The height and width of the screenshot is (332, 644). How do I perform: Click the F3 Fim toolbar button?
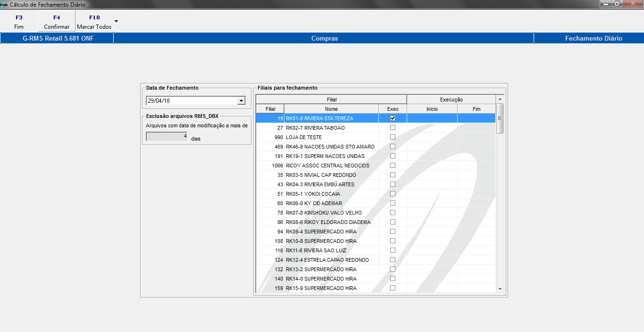tap(19, 22)
